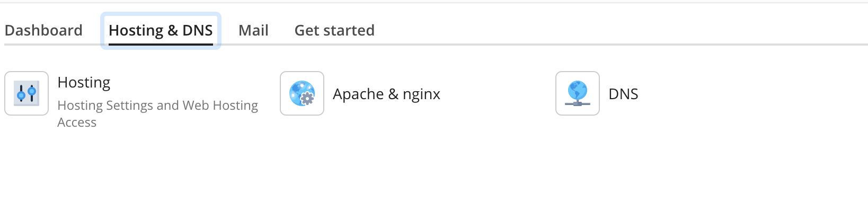This screenshot has width=868, height=210.
Task: Click left slider knob in Hosting icon
Action: pos(21,95)
